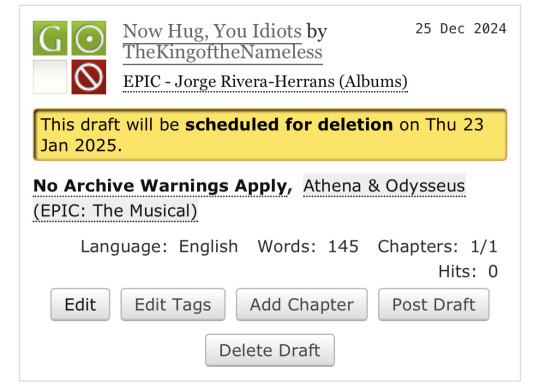
Task: Open the work title Now Hug, You Idiots
Action: click(x=212, y=31)
